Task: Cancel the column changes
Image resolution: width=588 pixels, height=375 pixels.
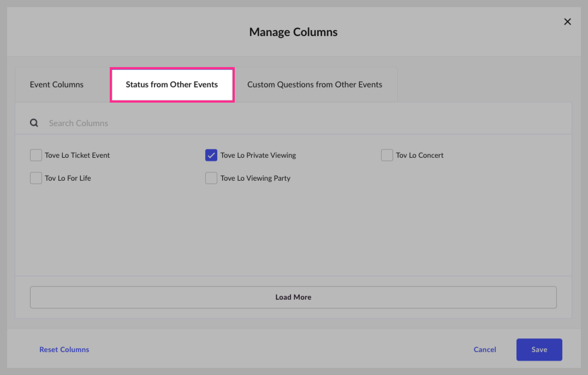Action: click(x=484, y=349)
